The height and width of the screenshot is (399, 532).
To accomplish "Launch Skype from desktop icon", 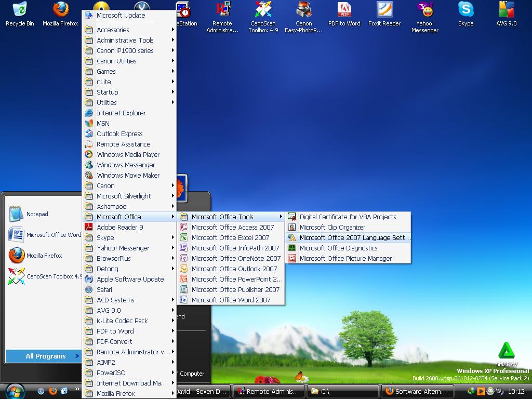I will [x=466, y=14].
